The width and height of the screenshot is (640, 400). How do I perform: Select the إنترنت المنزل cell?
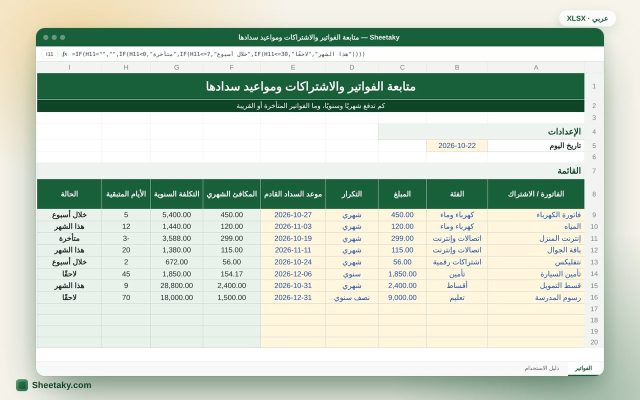pos(536,238)
